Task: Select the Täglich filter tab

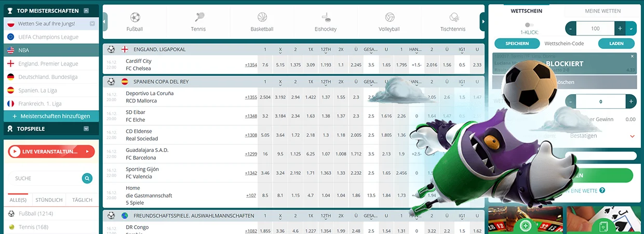Action: (x=82, y=200)
